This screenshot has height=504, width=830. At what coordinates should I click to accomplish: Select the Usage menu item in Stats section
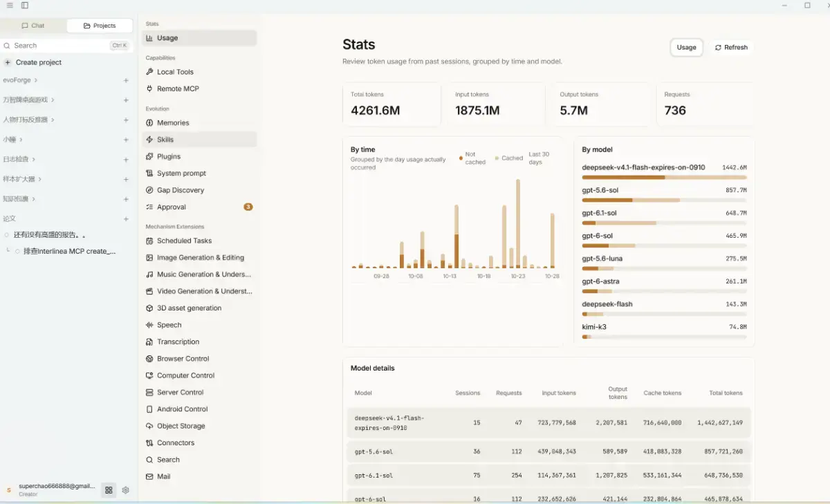pyautogui.click(x=199, y=38)
